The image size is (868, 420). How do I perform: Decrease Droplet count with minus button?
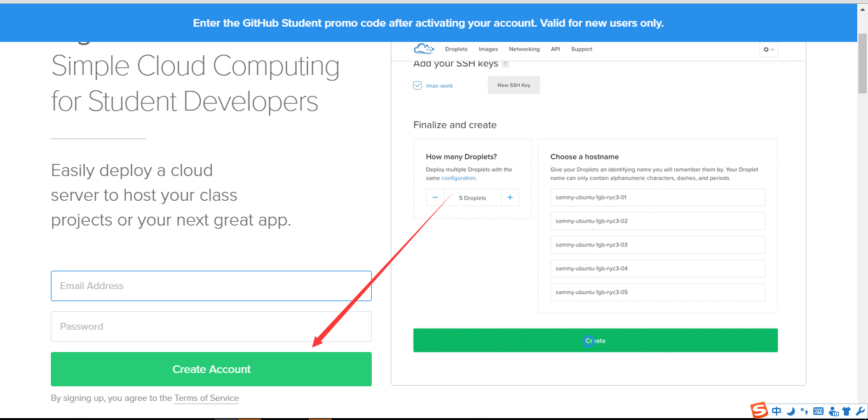point(435,198)
